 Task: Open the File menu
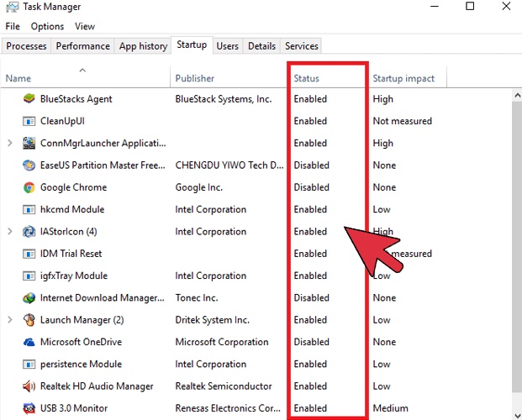(x=13, y=26)
